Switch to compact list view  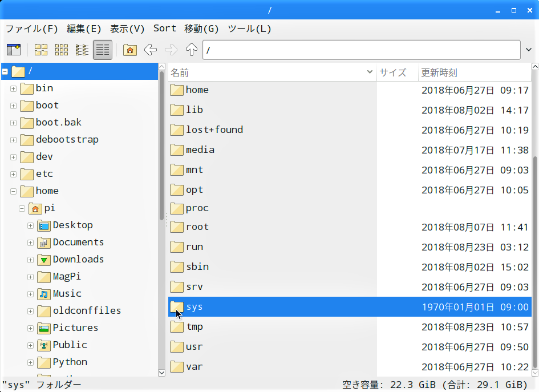click(82, 50)
